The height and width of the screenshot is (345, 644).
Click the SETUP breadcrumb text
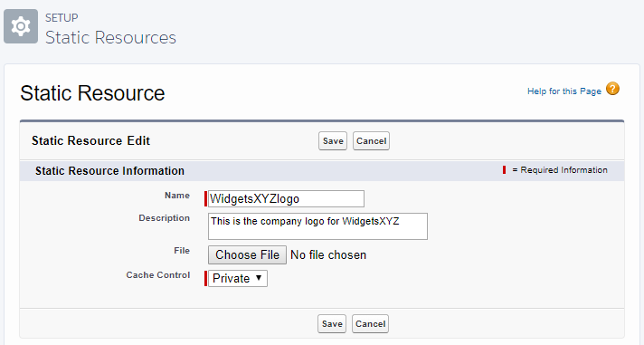pos(62,18)
